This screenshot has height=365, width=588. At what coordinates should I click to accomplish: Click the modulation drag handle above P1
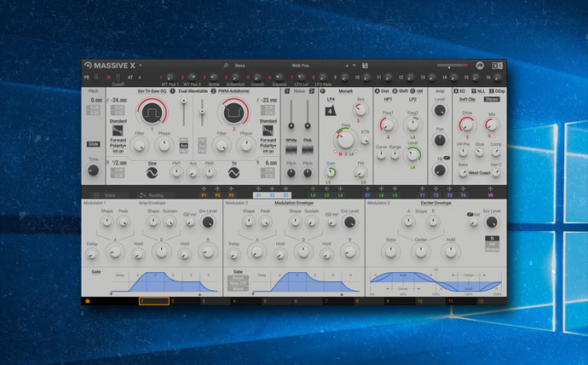pos(204,188)
